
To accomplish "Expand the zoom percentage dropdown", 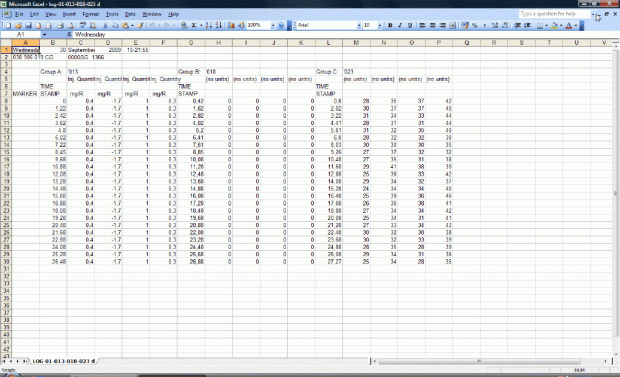I will (272, 25).
